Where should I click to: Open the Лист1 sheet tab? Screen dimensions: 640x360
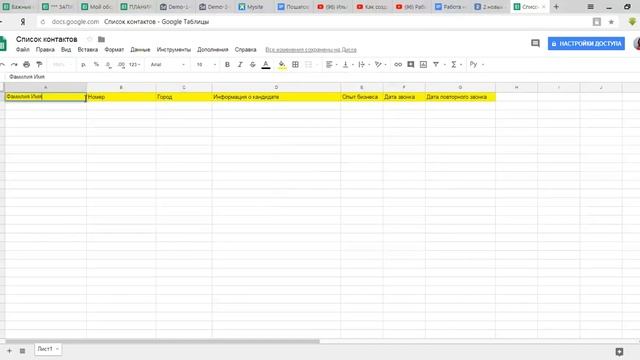coord(48,349)
